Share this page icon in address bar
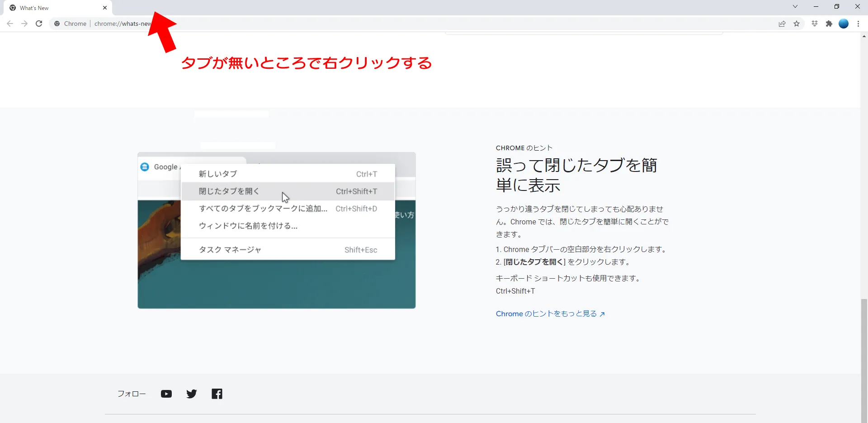Image resolution: width=868 pixels, height=423 pixels. coord(782,24)
